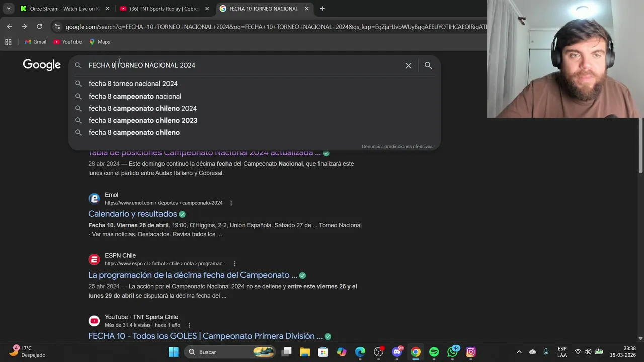Open the weather widget showing 17°C
This screenshot has height=362, width=644.
coord(28,352)
